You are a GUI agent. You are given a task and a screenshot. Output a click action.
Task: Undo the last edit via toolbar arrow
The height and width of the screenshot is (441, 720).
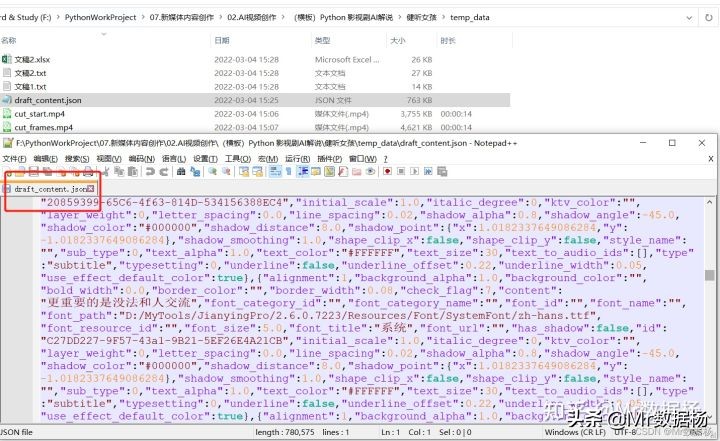point(150,171)
